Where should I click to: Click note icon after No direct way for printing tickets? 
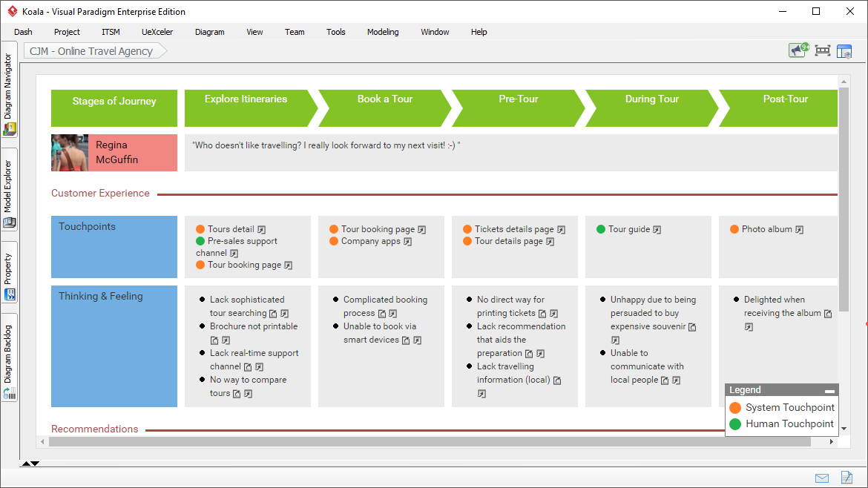[542, 314]
